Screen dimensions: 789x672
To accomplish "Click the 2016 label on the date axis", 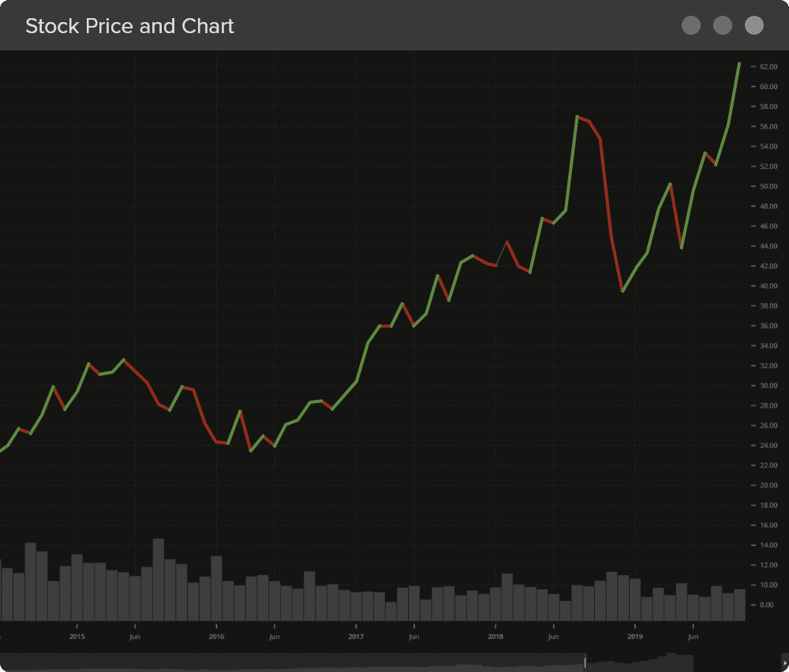I will (217, 637).
